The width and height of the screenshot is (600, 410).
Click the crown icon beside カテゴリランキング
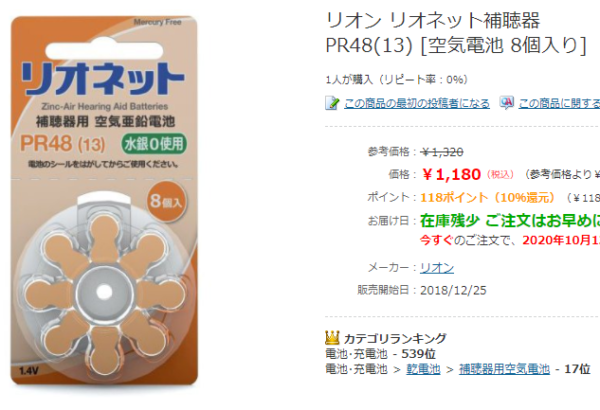333,338
